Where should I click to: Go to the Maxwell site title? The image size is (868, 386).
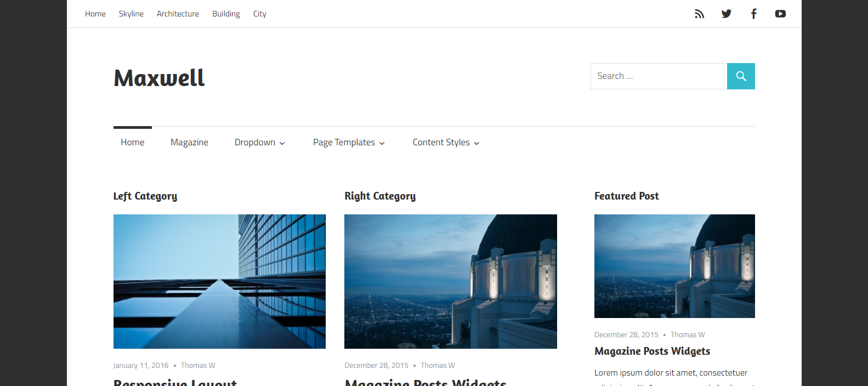159,78
